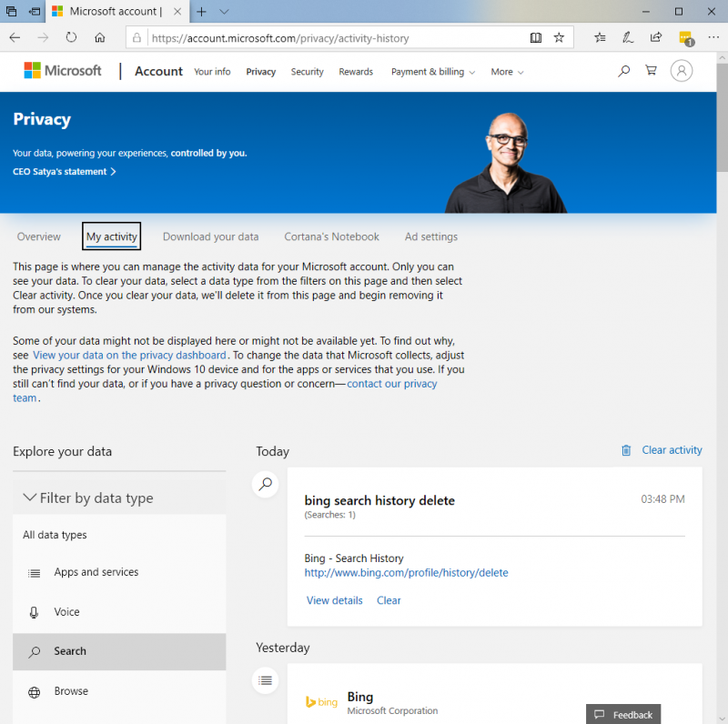This screenshot has width=728, height=724.
Task: Switch to the Overview tab
Action: tap(38, 236)
